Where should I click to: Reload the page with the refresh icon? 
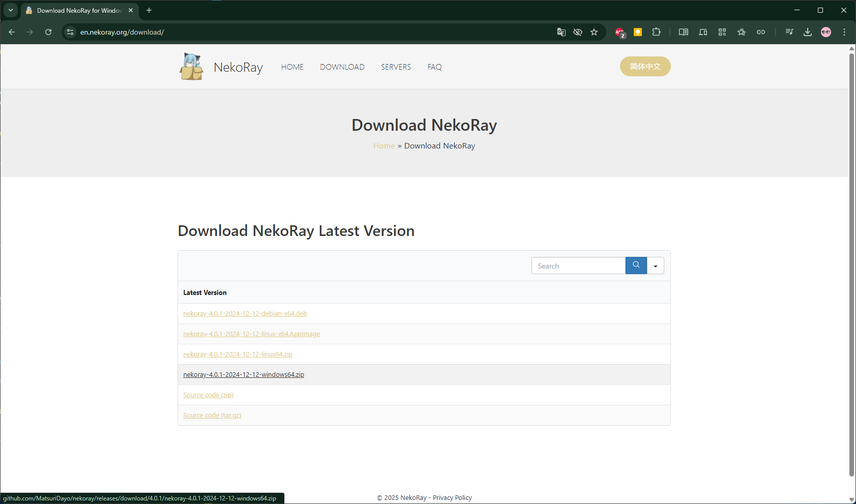(x=48, y=32)
